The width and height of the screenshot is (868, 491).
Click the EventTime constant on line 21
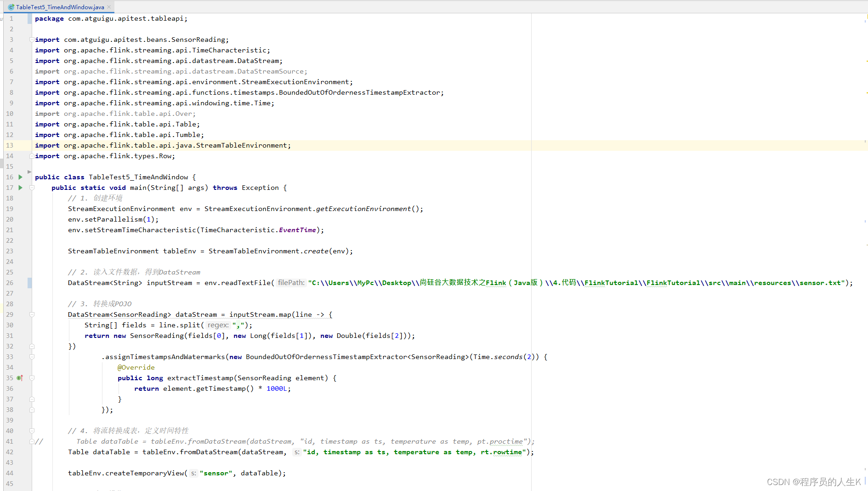(x=297, y=230)
